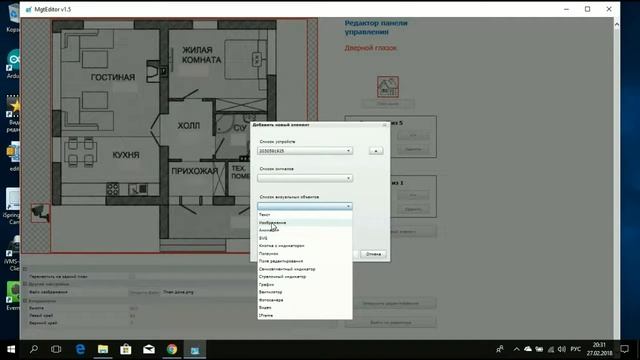Click the 'Двернoй глазок' red heading
The height and width of the screenshot is (360, 640).
pos(370,48)
